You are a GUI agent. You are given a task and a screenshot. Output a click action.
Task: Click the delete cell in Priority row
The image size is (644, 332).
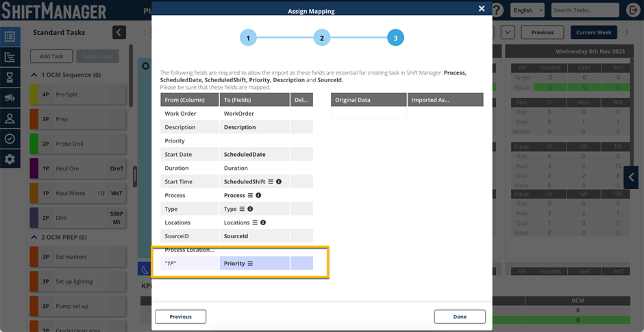[302, 264]
